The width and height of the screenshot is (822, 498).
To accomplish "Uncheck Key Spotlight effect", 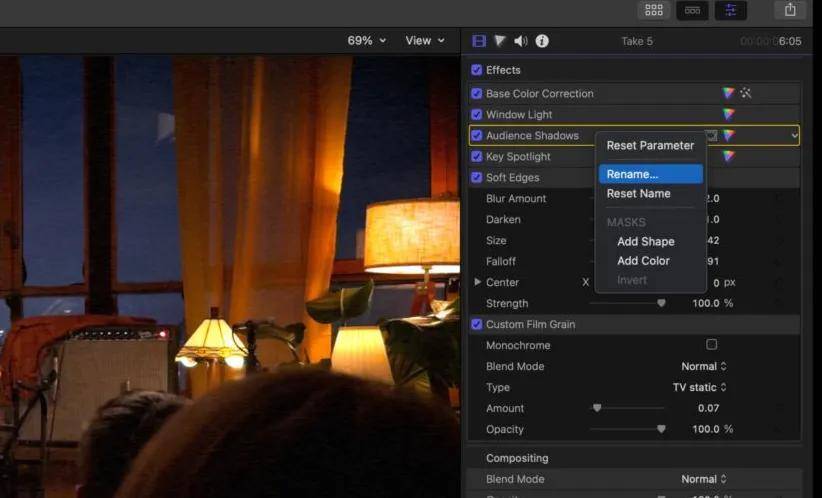I will tap(477, 156).
